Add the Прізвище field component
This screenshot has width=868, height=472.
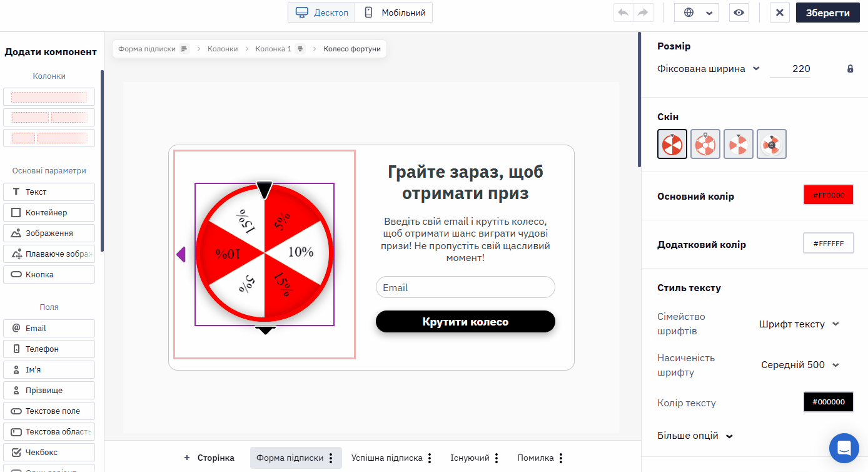[49, 391]
